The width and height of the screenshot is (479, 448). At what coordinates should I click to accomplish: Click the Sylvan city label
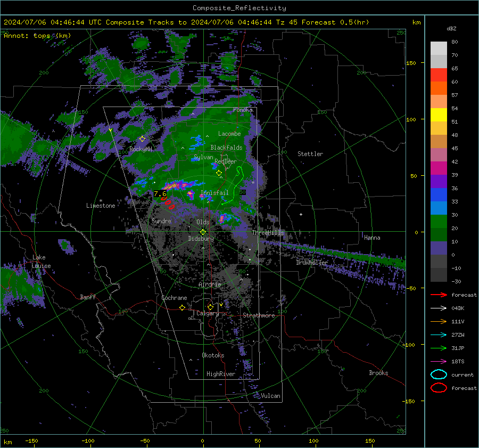click(x=203, y=157)
